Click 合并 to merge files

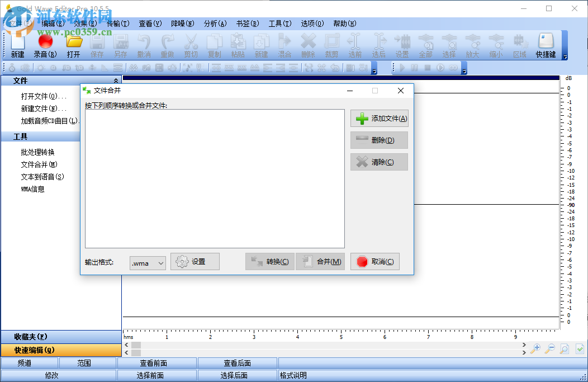point(320,261)
